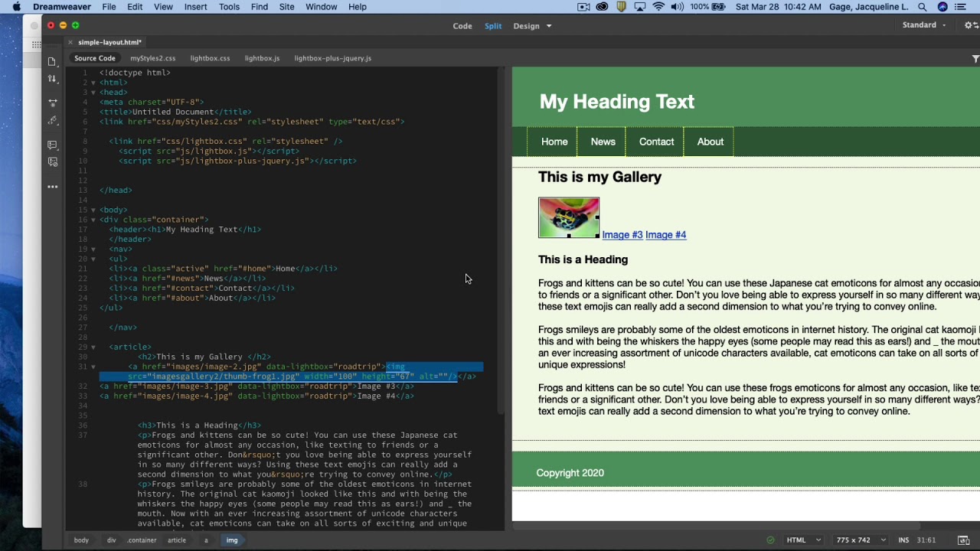Click Contact in the preview navigation

(x=656, y=142)
